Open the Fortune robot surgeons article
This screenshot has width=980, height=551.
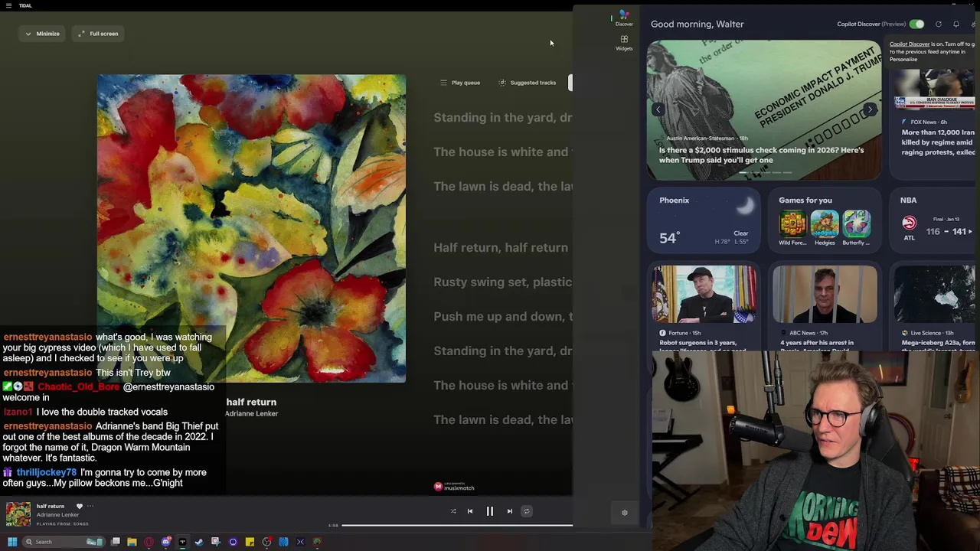(704, 308)
